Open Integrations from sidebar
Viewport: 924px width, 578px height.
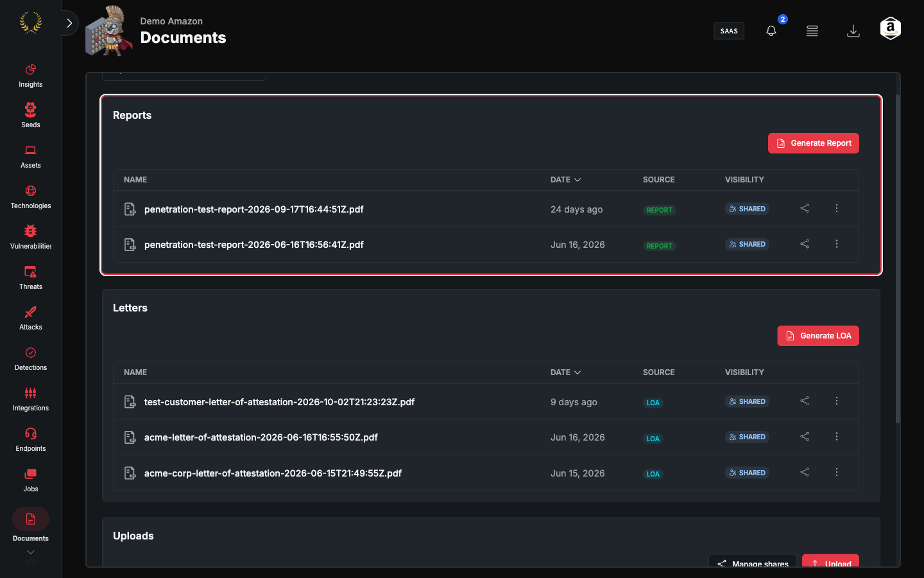coord(31,399)
